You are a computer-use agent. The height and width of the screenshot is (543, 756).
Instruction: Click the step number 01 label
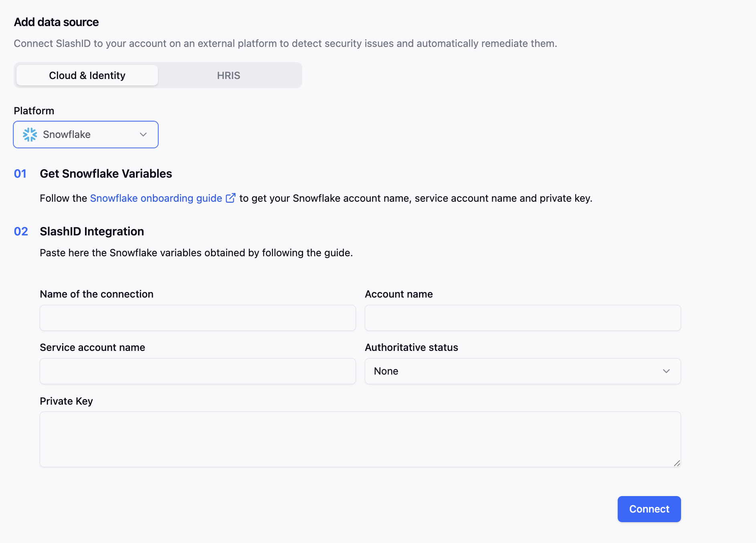[20, 174]
